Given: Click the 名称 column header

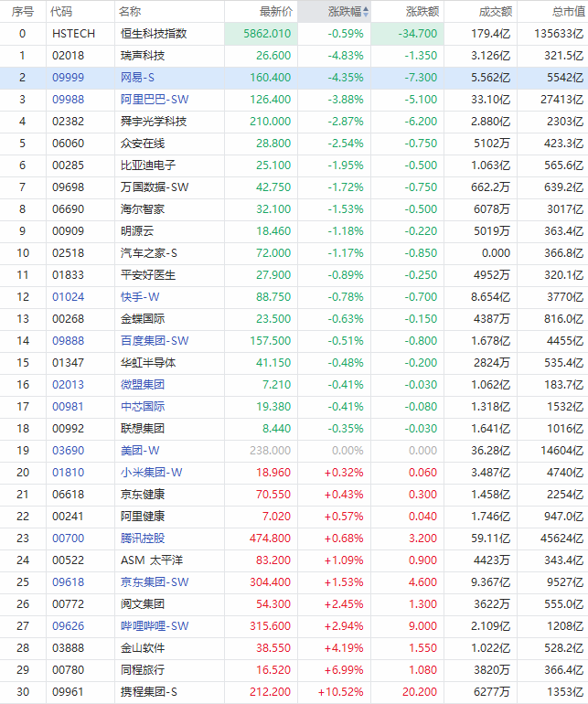Looking at the screenshot, I should tap(130, 12).
